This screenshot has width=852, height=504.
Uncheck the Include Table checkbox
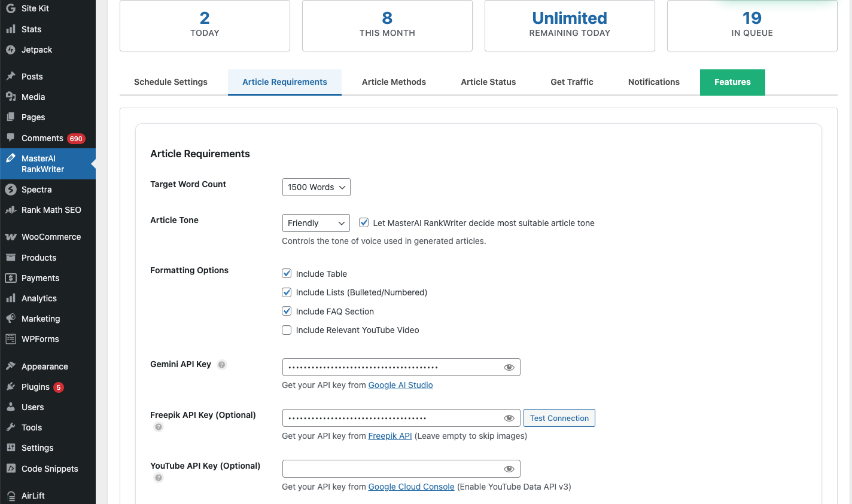click(287, 273)
